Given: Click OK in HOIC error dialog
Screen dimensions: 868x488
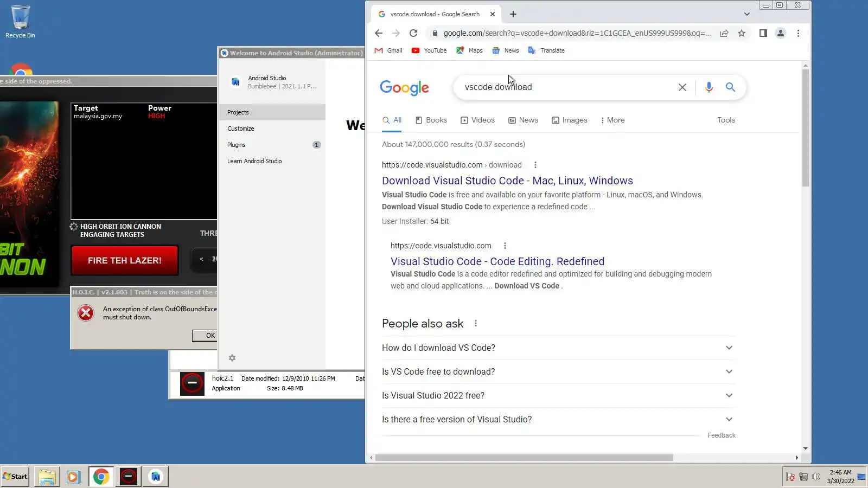Looking at the screenshot, I should (x=205, y=336).
